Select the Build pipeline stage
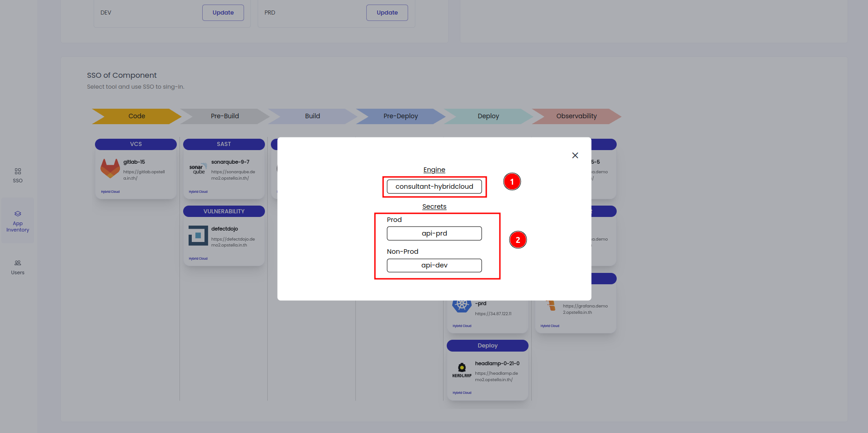The height and width of the screenshot is (433, 868). (x=313, y=116)
